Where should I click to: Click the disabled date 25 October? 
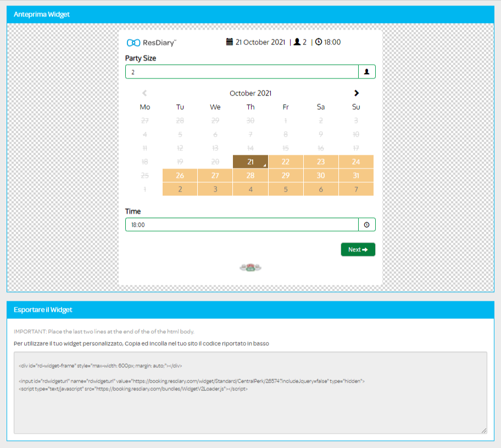tap(144, 175)
